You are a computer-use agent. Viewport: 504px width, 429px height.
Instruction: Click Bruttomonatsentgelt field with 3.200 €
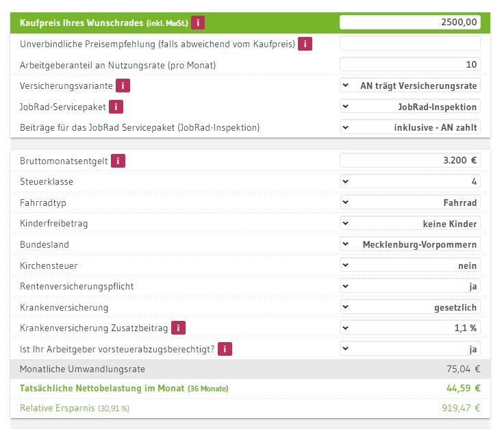(x=409, y=160)
